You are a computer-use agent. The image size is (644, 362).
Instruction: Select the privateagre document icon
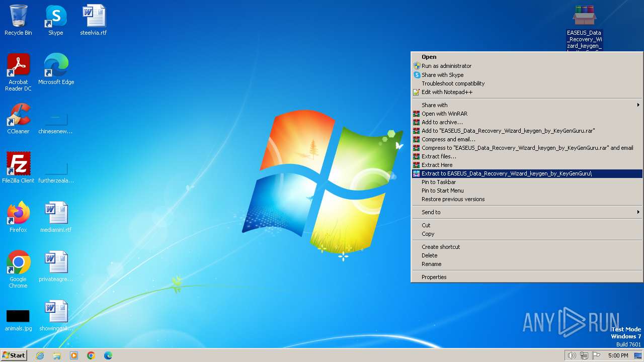[x=56, y=266]
